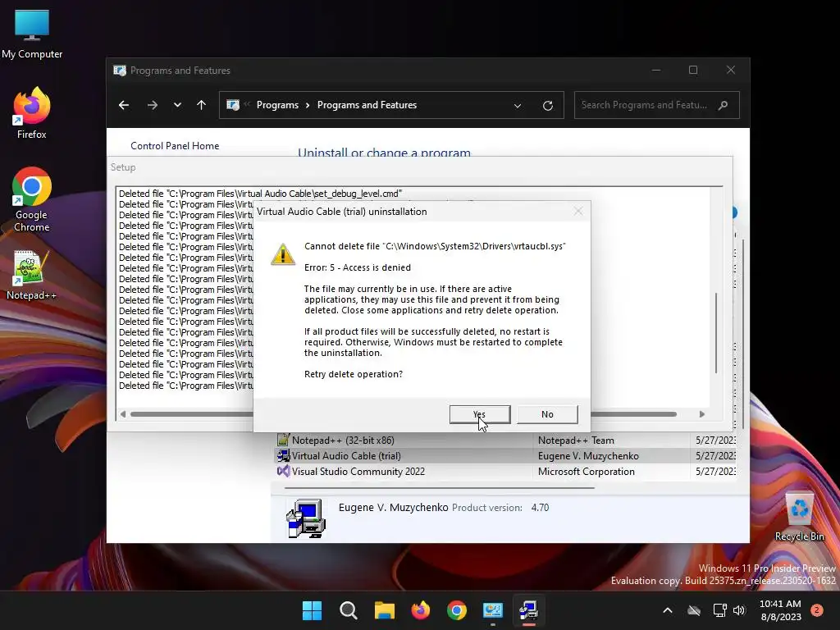Image resolution: width=840 pixels, height=630 pixels.
Task: Confirm retry by clicking Yes
Action: [479, 414]
